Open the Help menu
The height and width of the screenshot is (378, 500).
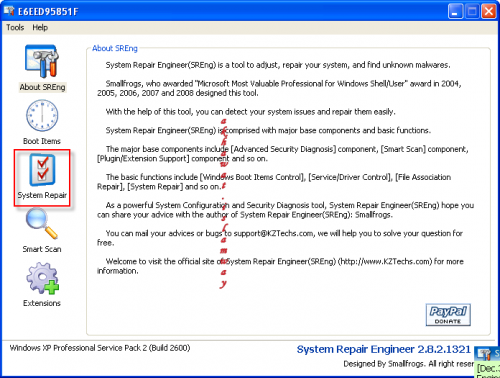(40, 27)
